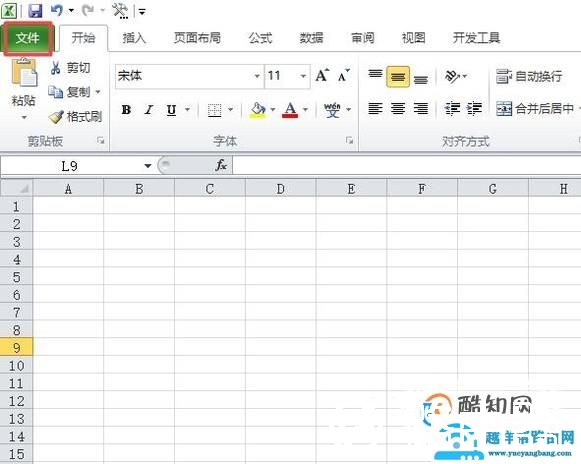Click 合并后居中 (Merge & Center) button
The width and height of the screenshot is (581, 464).
[535, 109]
